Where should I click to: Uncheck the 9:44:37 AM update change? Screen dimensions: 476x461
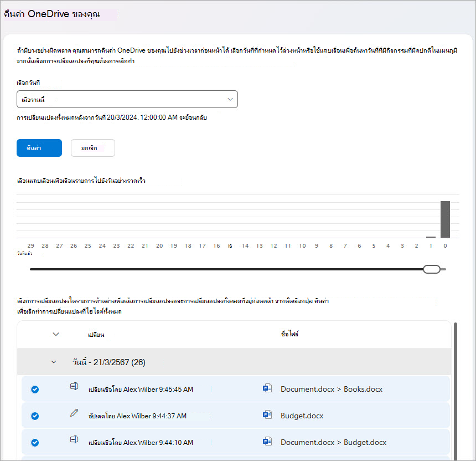click(35, 416)
